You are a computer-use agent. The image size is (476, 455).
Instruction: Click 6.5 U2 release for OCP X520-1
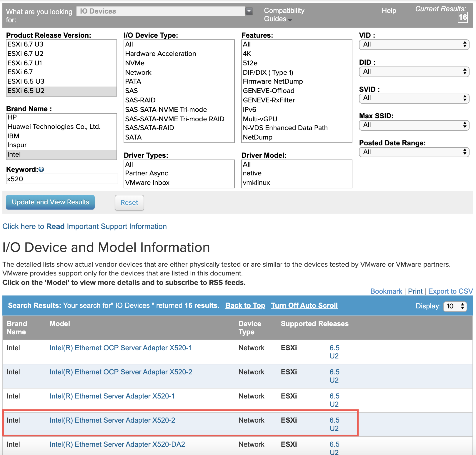tap(334, 352)
